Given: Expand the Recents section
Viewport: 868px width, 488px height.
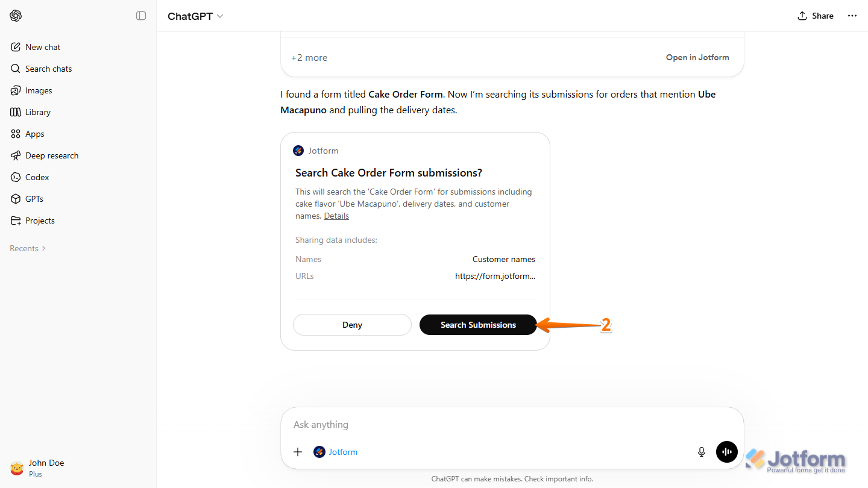Looking at the screenshot, I should pos(27,248).
